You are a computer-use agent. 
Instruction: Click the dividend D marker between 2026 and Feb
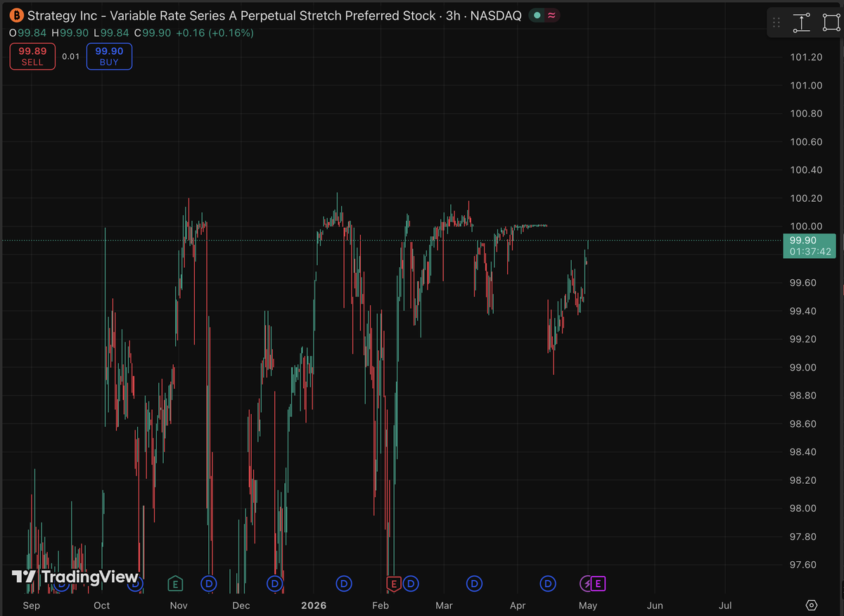tap(344, 583)
